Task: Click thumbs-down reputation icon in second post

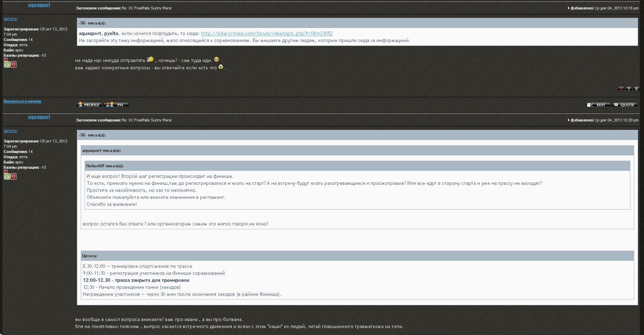Action: coord(13,176)
